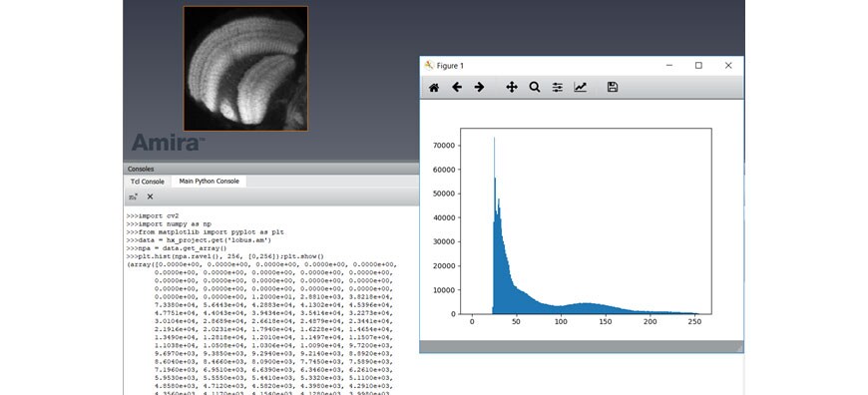Select the lobus brain image thumbnail
This screenshot has width=868, height=395.
tap(245, 69)
